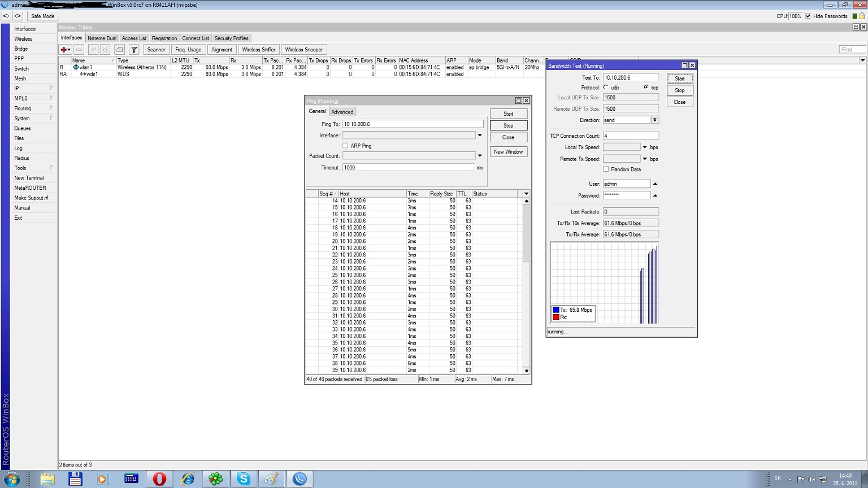
Task: Open Windows Explorer folder taskbar icon
Action: (x=47, y=479)
